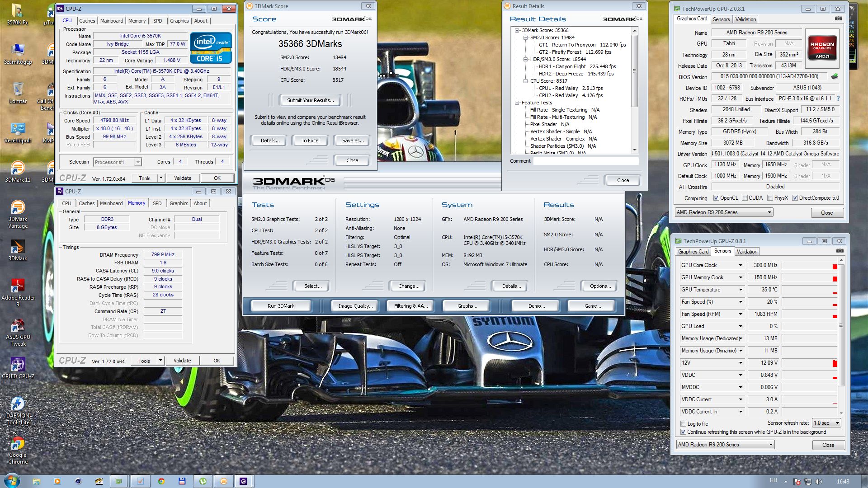868x488 pixels.
Task: Open the Graphics Card tab in GPU-Z Sensors window
Action: point(693,252)
